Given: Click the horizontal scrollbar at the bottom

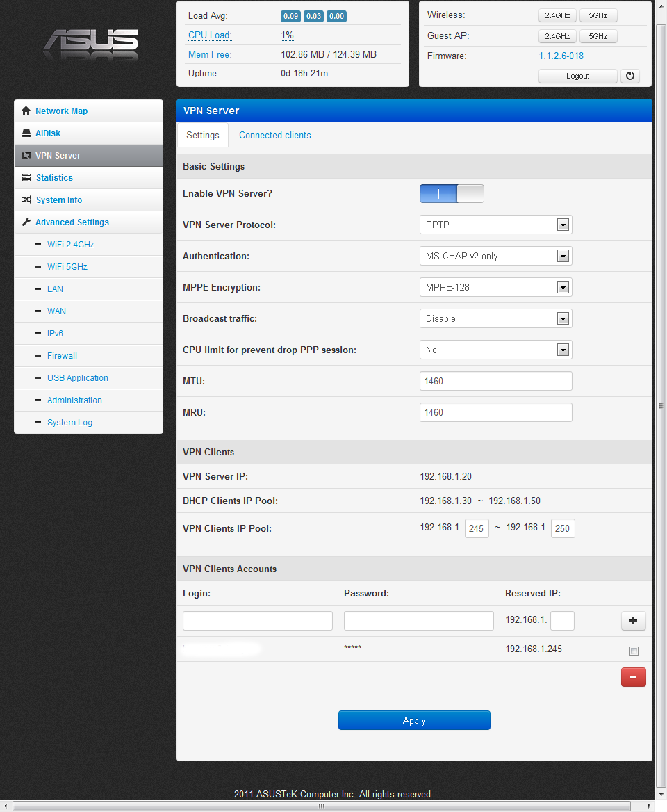Looking at the screenshot, I should point(321,806).
